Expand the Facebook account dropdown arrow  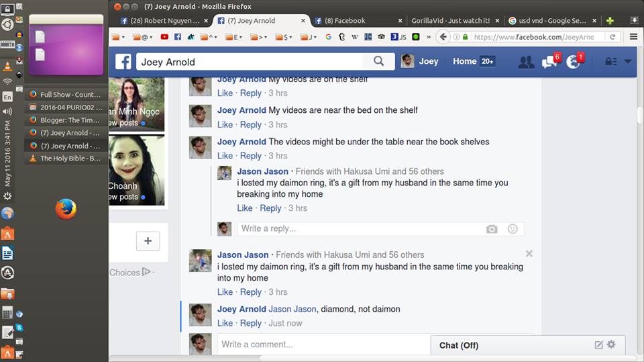[x=628, y=62]
